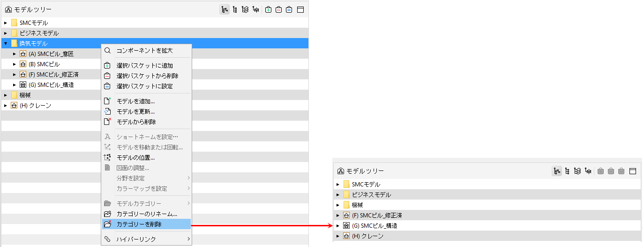Click the モデルツリー panel icon in left panel
The image size is (644, 247).
point(8,9)
